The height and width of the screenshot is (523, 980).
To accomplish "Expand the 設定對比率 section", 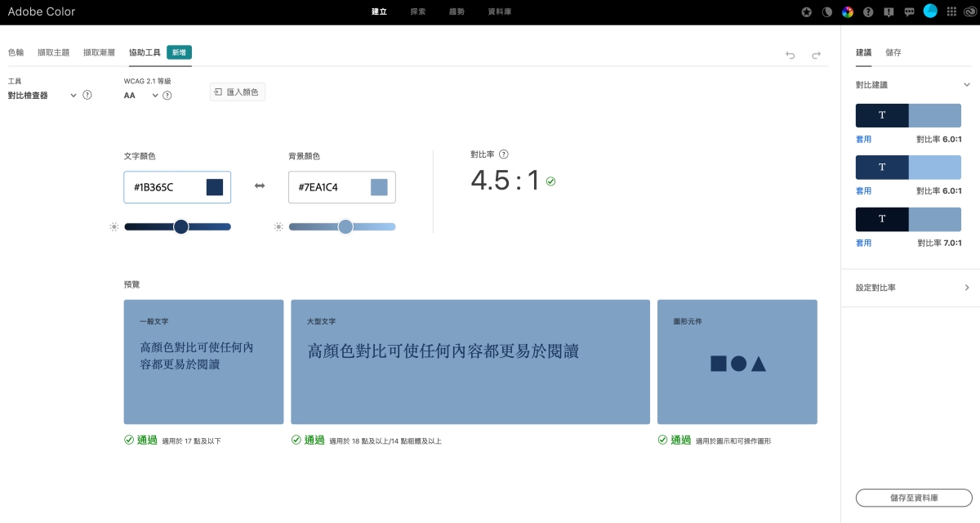I will [967, 288].
